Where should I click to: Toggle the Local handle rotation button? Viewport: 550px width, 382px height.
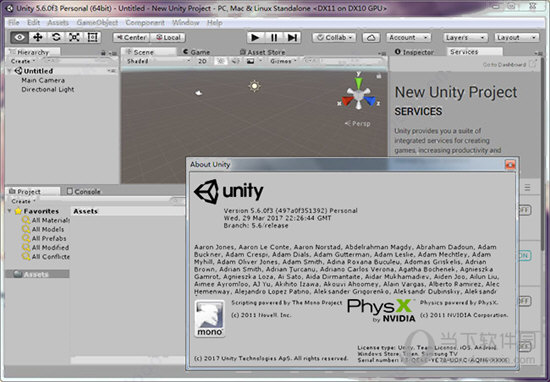coord(168,38)
